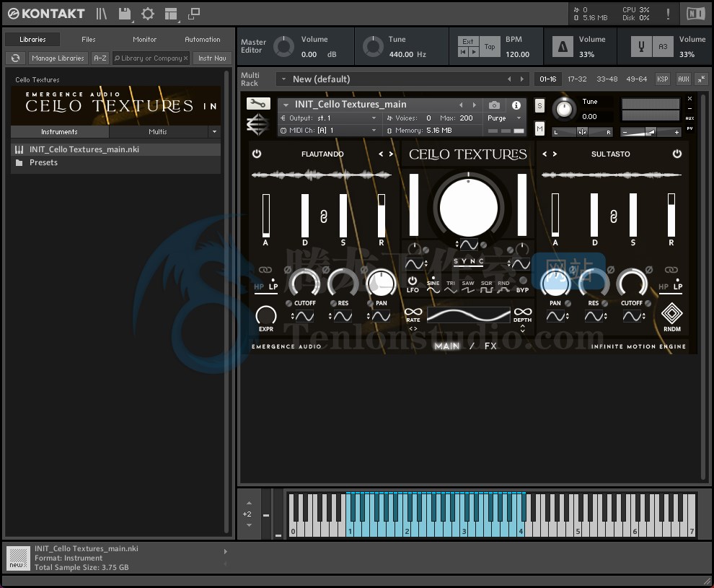Switch right filter to LP mode
This screenshot has width=714, height=588.
click(x=678, y=286)
